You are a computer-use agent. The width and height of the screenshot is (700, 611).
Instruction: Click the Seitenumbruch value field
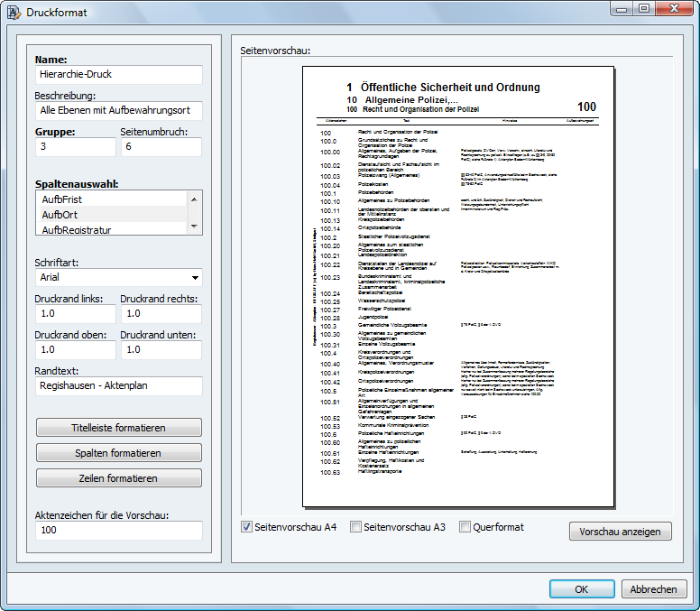(x=161, y=147)
